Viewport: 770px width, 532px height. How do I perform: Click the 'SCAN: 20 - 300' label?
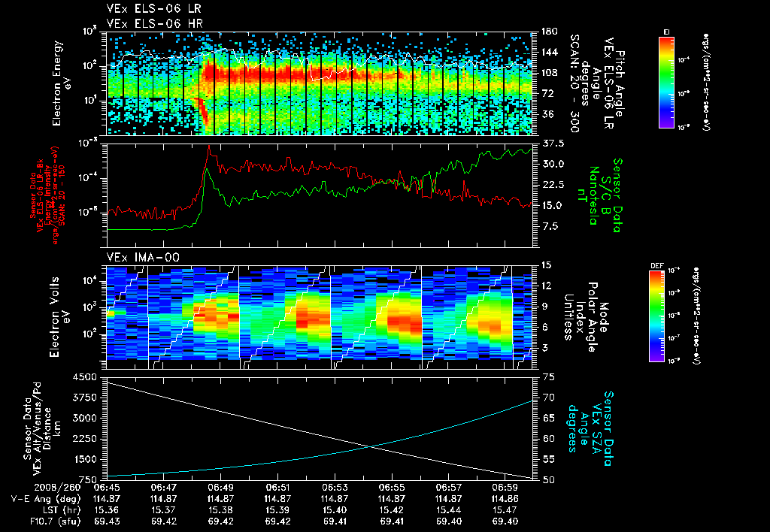point(574,83)
